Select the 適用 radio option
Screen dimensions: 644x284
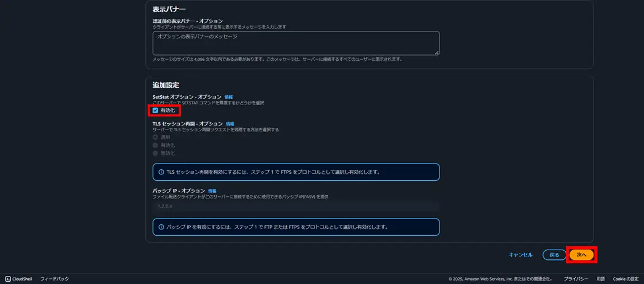point(155,137)
